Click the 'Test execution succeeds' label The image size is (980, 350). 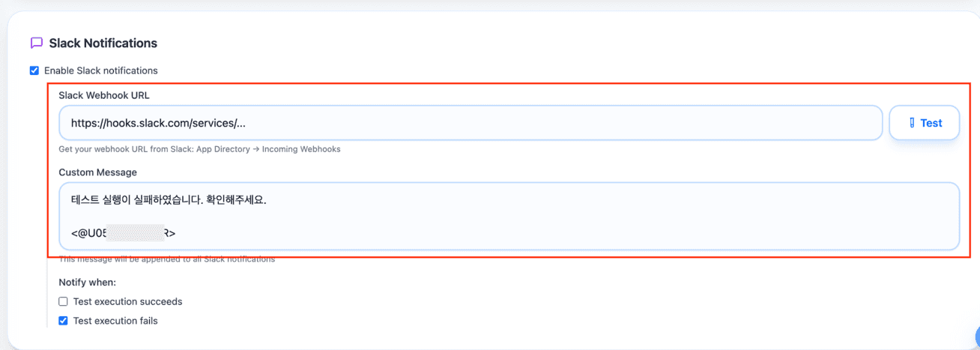(x=127, y=301)
